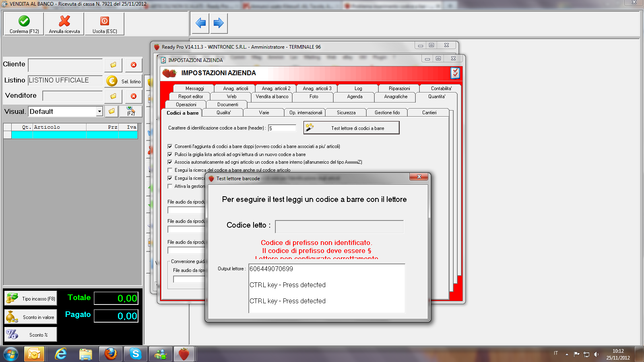Expand the Visual. Default dropdown
The height and width of the screenshot is (362, 644).
99,111
